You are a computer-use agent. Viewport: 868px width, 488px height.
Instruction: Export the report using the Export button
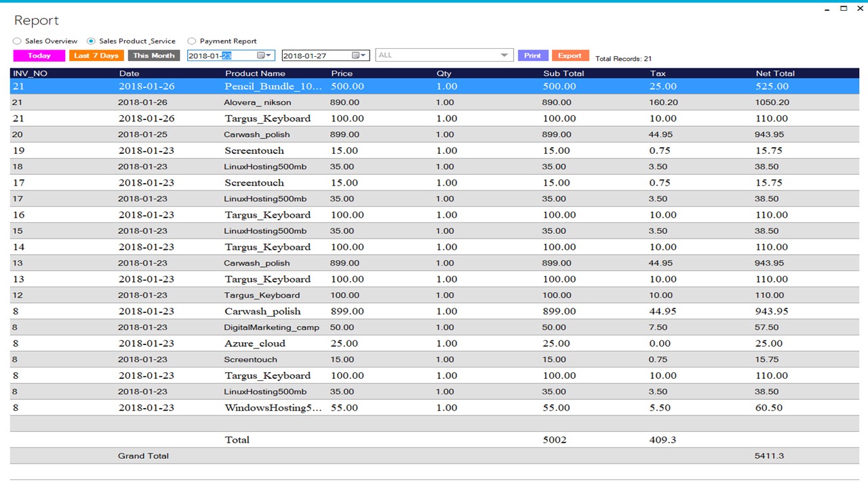[570, 55]
